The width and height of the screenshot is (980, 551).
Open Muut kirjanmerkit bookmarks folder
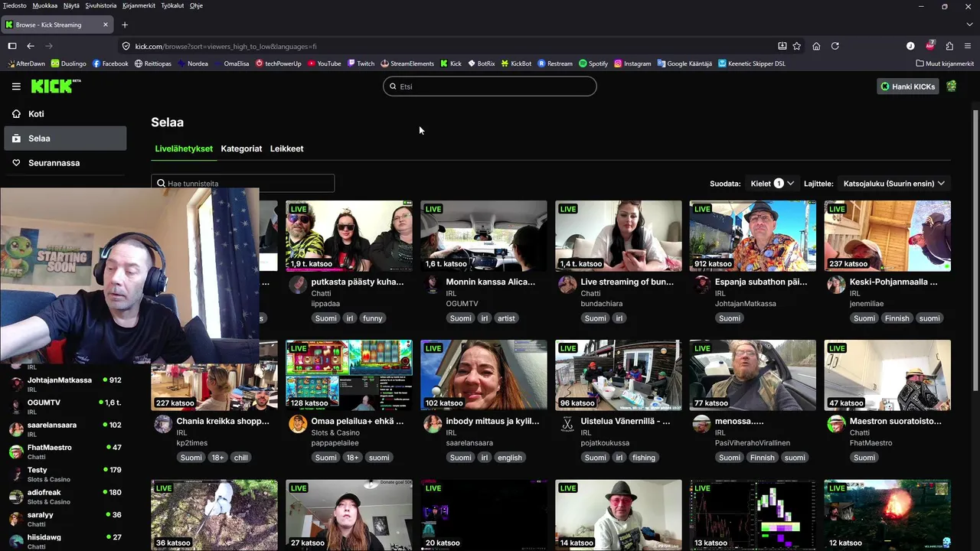click(945, 64)
